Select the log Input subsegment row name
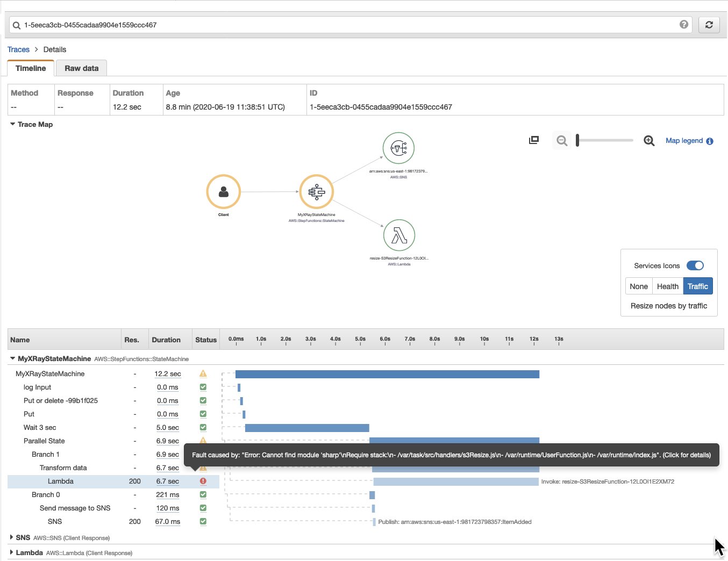The image size is (728, 561). [x=37, y=387]
